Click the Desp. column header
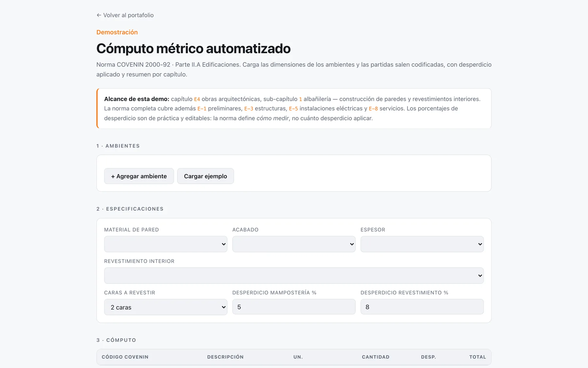This screenshot has height=368, width=588. (429, 357)
